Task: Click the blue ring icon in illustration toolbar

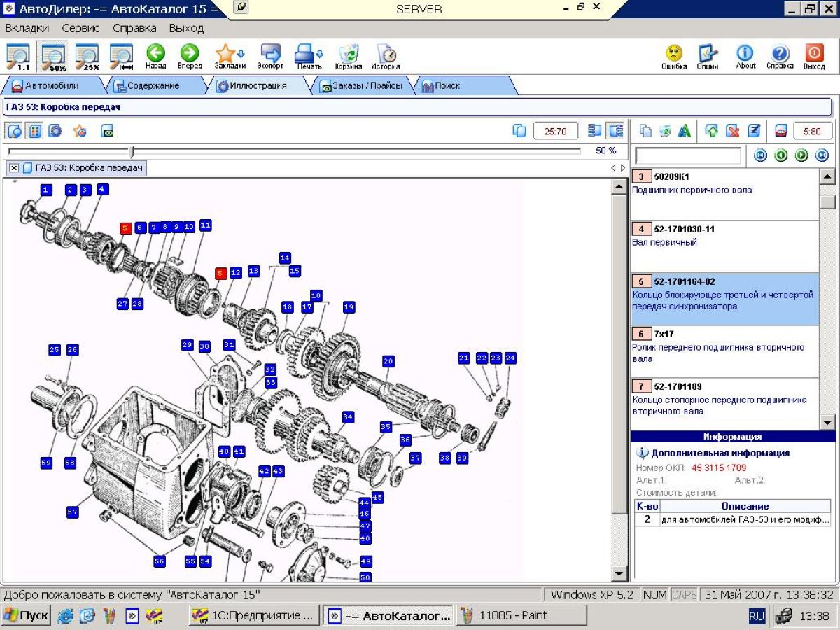Action: 55,130
